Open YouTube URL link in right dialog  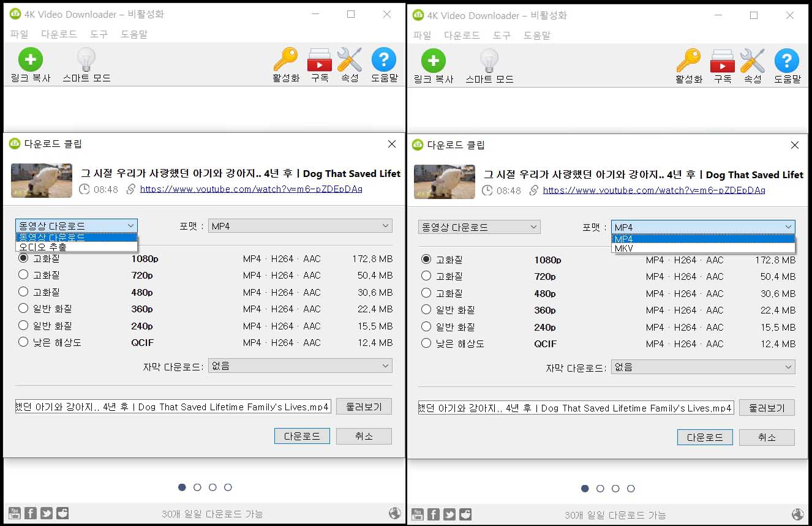click(654, 190)
